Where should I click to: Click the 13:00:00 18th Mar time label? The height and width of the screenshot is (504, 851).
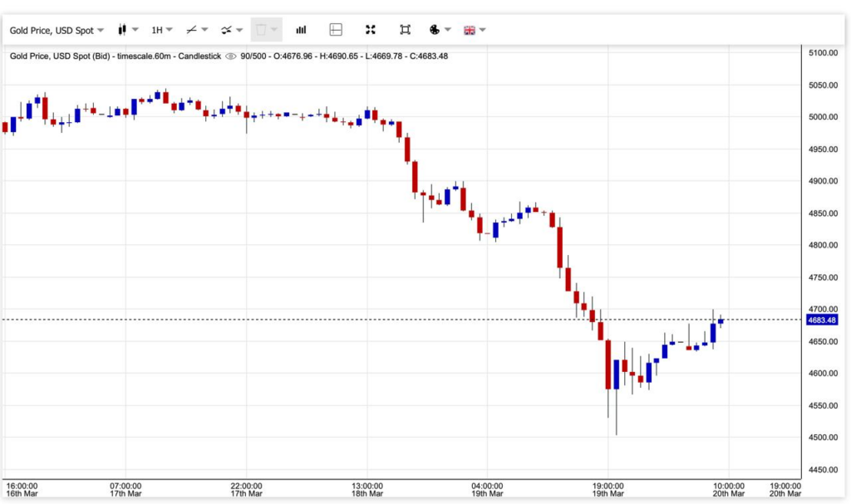pyautogui.click(x=366, y=490)
